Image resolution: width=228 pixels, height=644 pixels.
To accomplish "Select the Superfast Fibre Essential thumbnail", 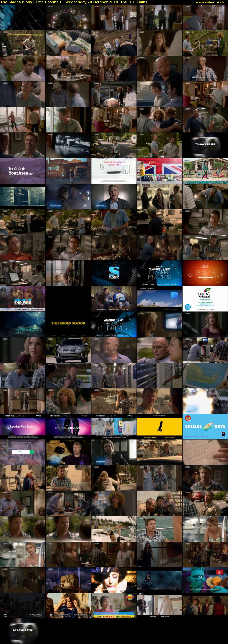I will [x=23, y=427].
